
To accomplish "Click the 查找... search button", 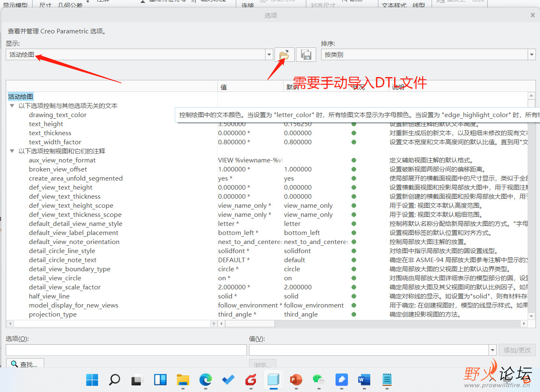I will (25, 364).
